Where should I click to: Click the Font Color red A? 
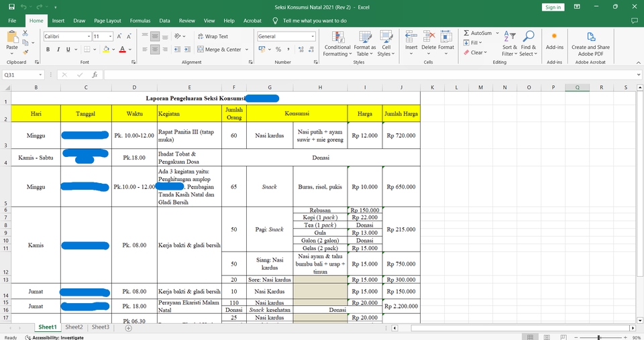(122, 49)
